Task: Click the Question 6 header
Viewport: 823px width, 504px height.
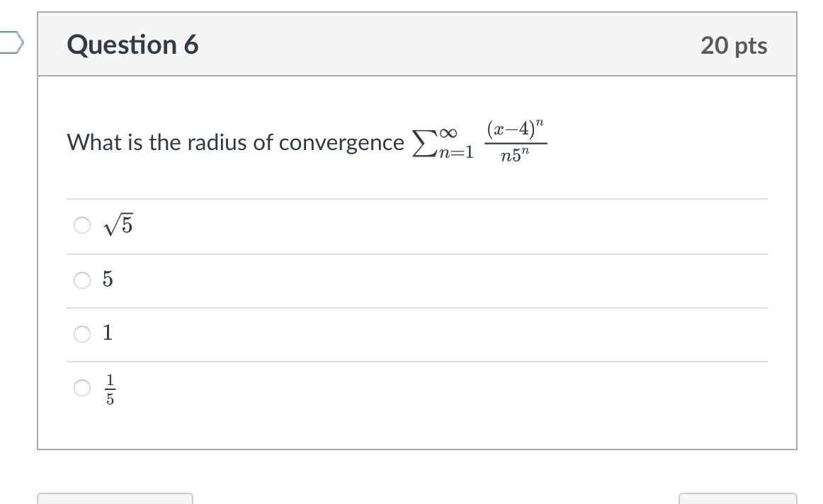Action: pos(131,45)
